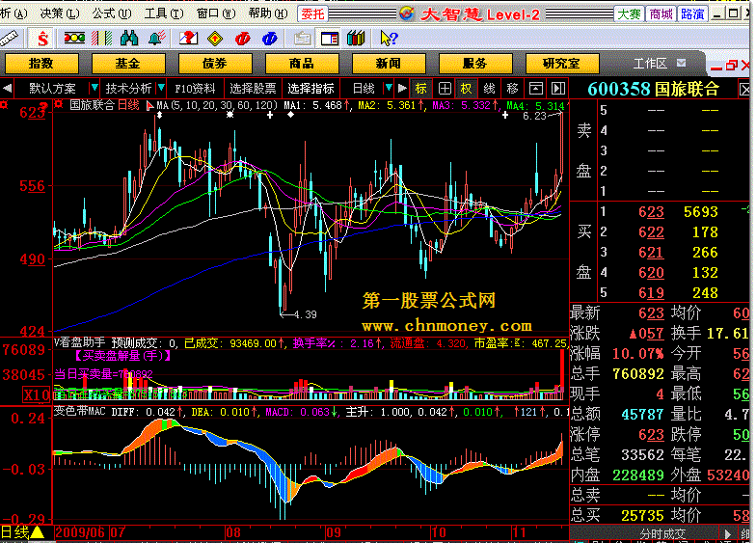This screenshot has width=756, height=543.
Task: Click the skip-to-end bar icon
Action: 557,89
